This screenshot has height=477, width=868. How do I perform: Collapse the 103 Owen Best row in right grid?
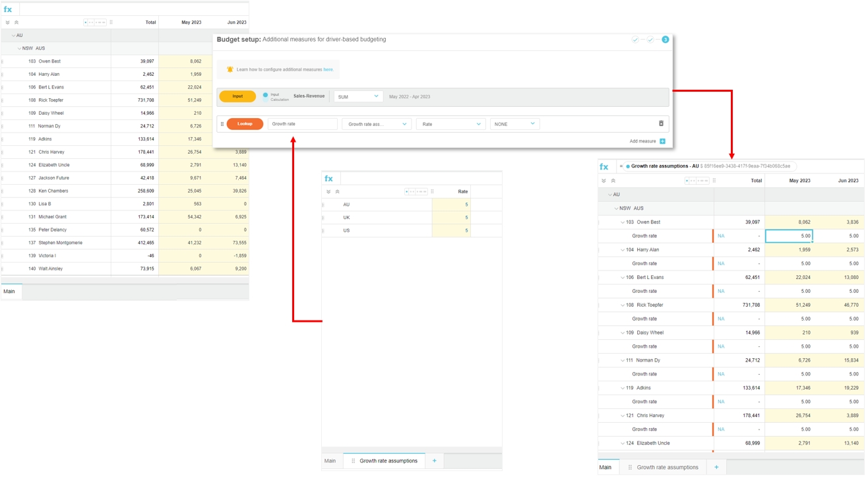[x=622, y=222]
